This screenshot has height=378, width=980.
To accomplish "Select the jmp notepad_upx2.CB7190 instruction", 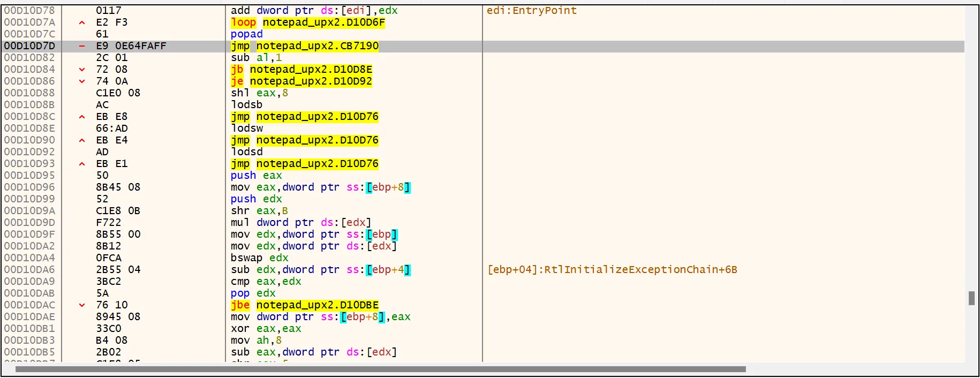I will click(x=305, y=46).
